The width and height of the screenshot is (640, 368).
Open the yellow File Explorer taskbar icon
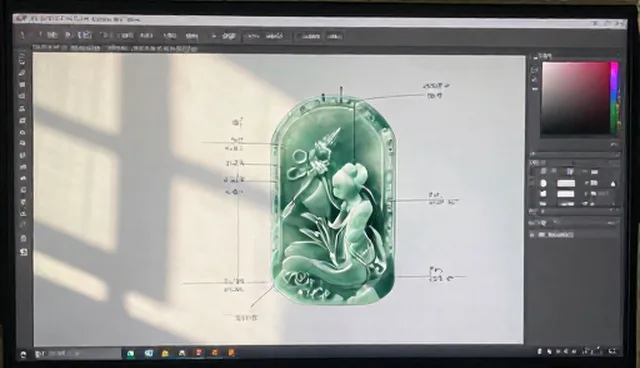click(165, 353)
